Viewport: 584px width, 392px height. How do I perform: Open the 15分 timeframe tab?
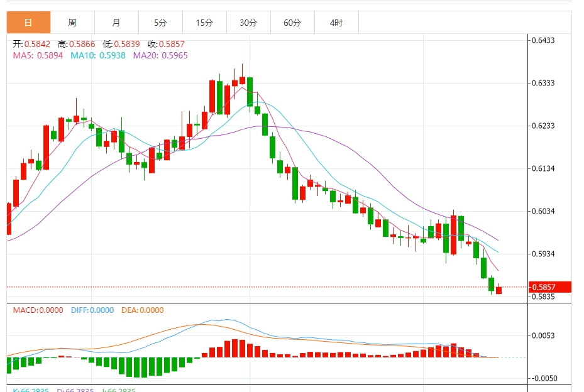pos(204,23)
